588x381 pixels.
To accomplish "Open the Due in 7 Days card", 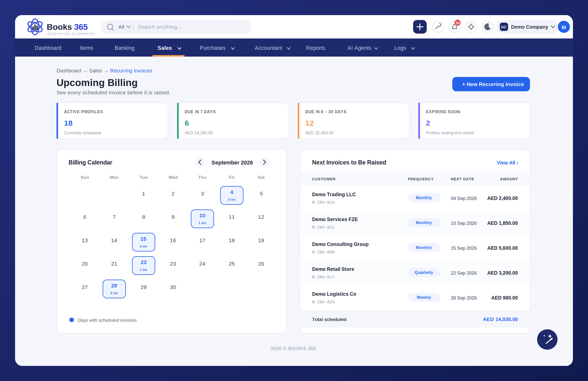I will coord(233,121).
